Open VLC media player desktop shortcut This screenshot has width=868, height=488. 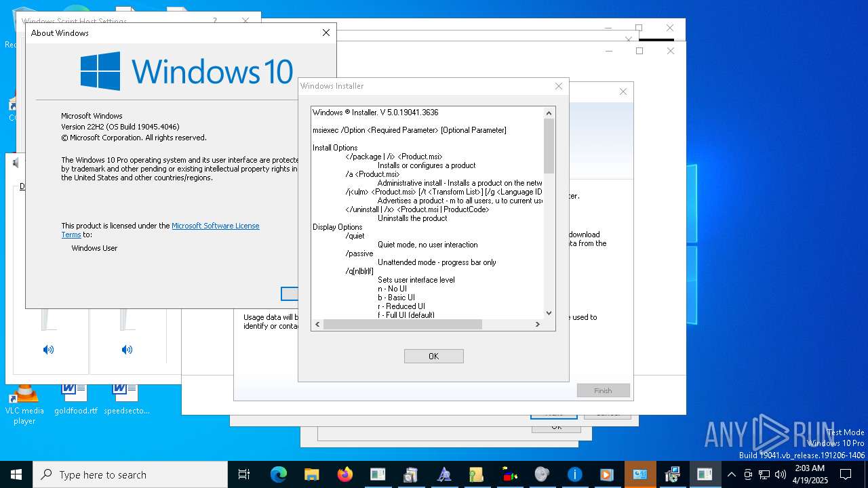(24, 405)
